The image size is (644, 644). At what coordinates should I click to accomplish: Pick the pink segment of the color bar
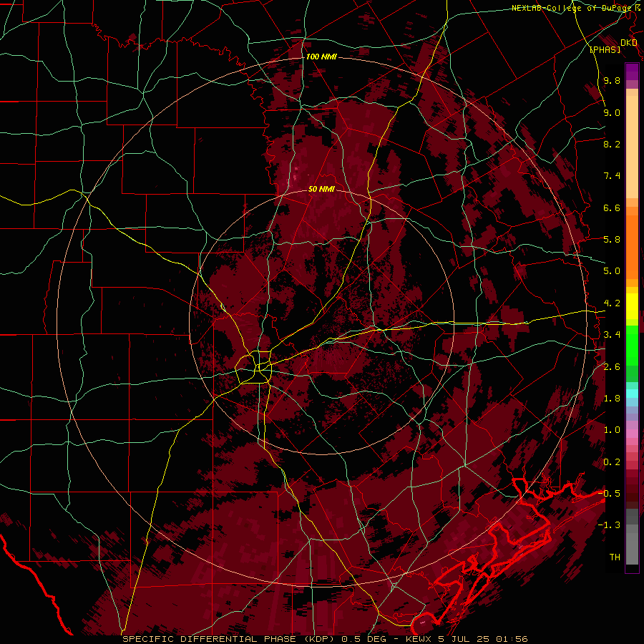click(632, 434)
